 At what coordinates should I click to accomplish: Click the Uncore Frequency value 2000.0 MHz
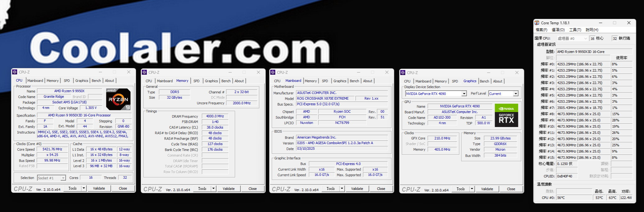pyautogui.click(x=242, y=103)
